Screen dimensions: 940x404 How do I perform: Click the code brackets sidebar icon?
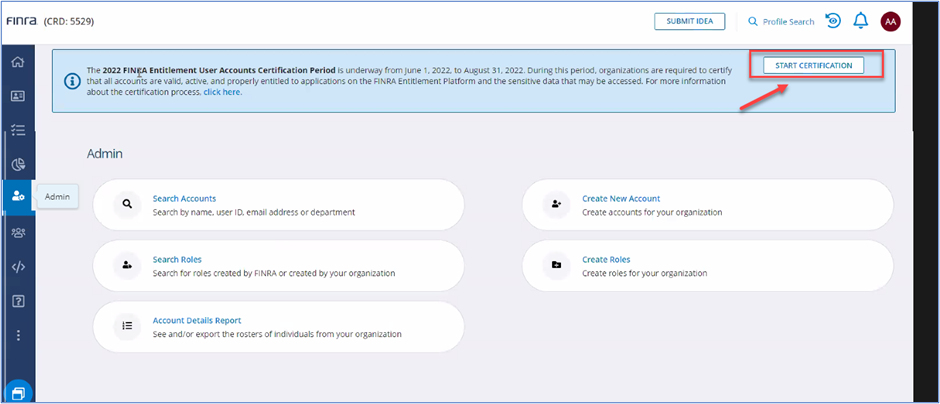point(18,266)
